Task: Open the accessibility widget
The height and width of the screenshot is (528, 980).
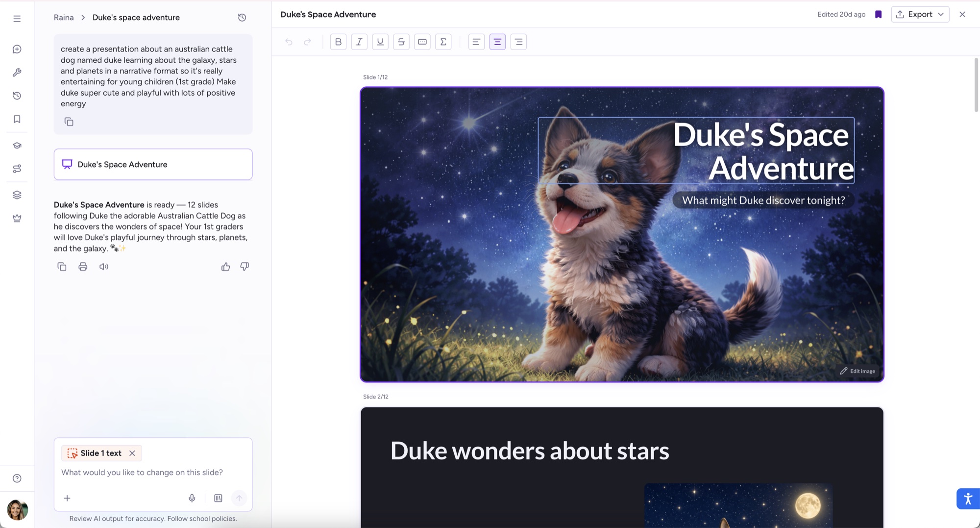Action: pyautogui.click(x=968, y=499)
